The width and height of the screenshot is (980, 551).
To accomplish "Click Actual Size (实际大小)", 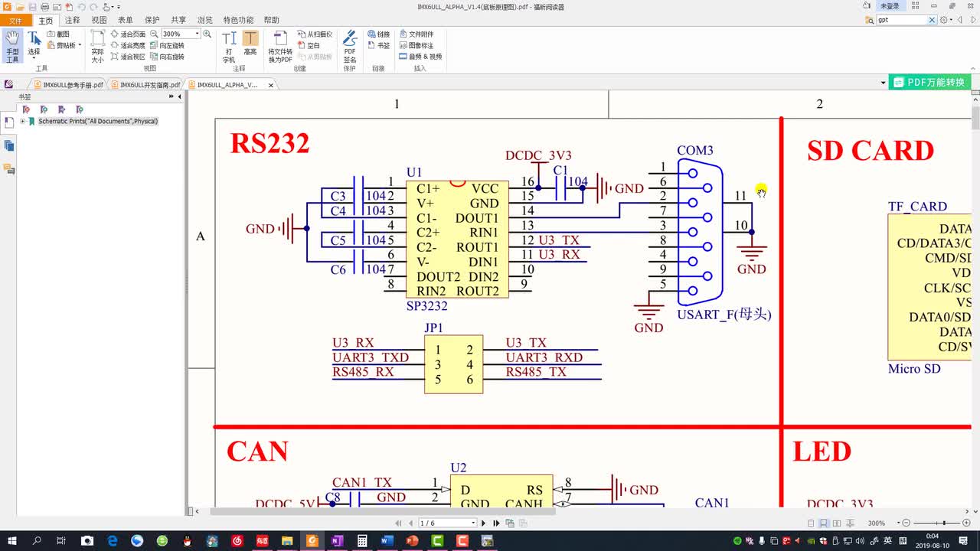I will coord(98,47).
